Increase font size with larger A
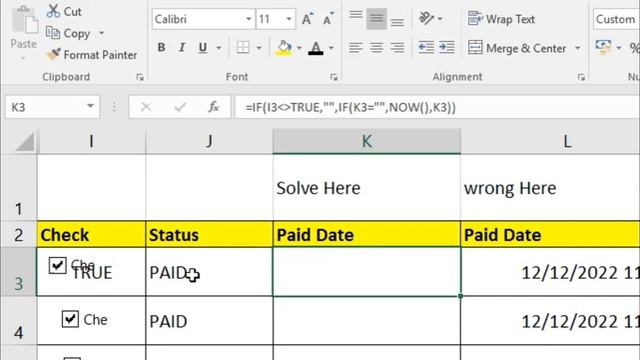The image size is (640, 360). pyautogui.click(x=307, y=19)
